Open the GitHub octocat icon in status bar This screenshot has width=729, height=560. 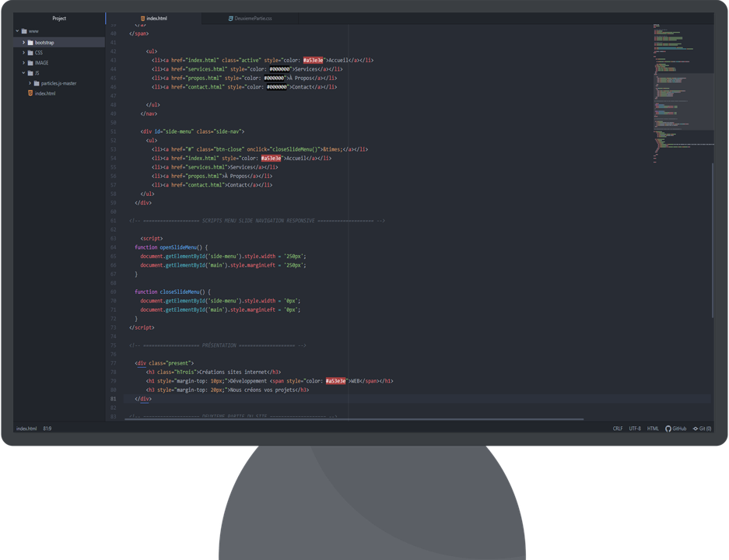point(668,429)
